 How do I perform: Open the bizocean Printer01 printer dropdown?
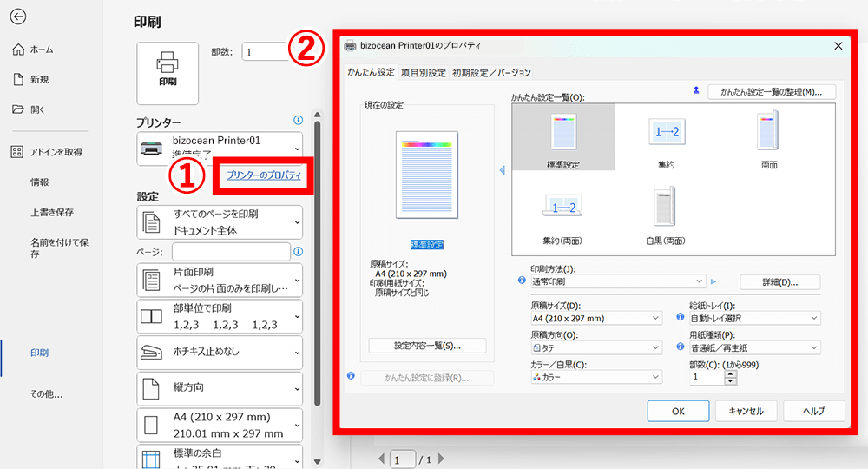coord(220,149)
